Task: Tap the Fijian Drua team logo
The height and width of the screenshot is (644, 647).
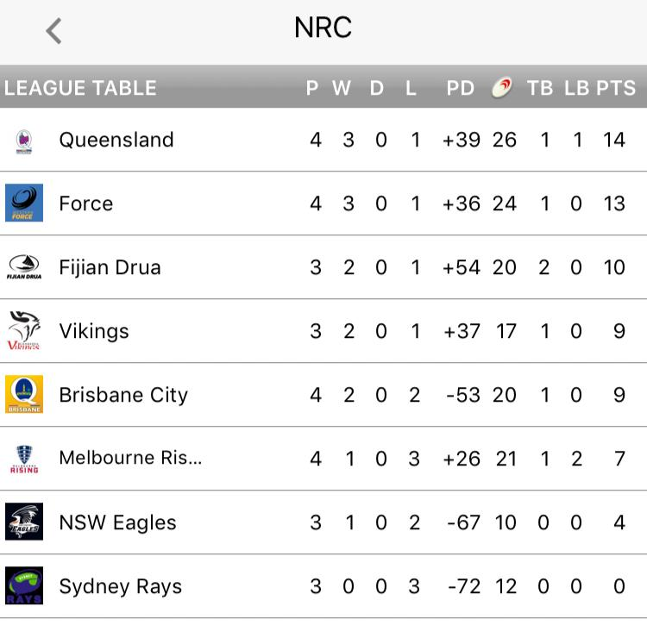Action: pos(24,267)
